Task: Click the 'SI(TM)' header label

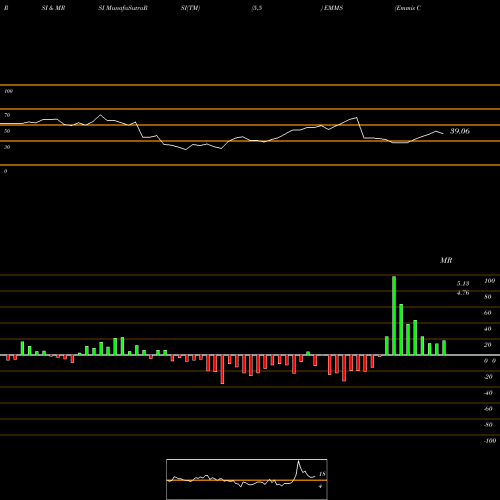Action: [x=190, y=8]
